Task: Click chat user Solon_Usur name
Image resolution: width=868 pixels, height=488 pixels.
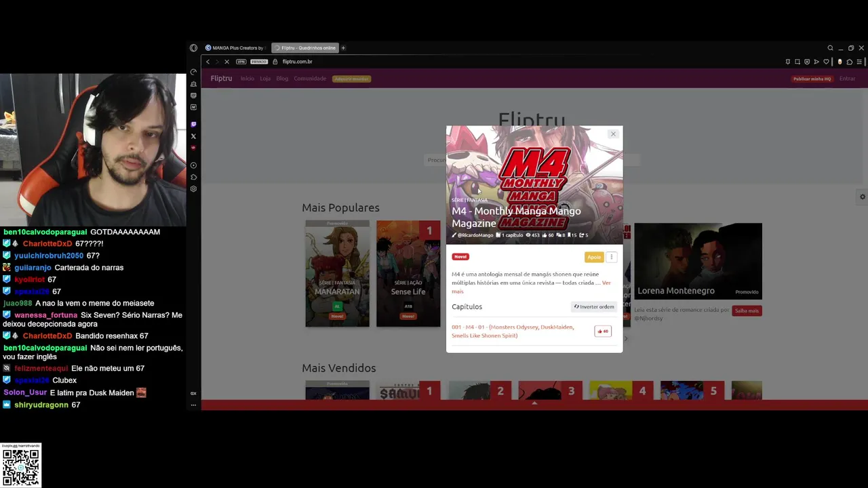Action: click(25, 392)
